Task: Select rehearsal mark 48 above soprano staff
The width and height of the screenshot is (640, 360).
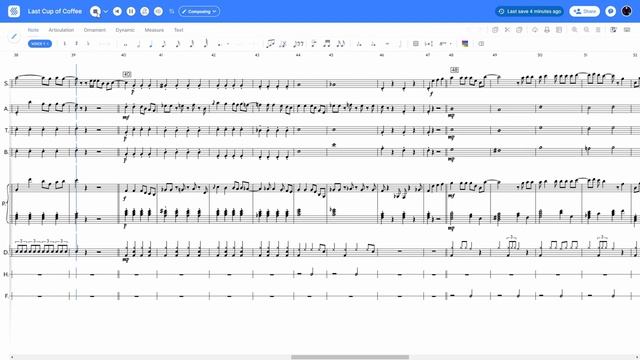Action: [454, 70]
